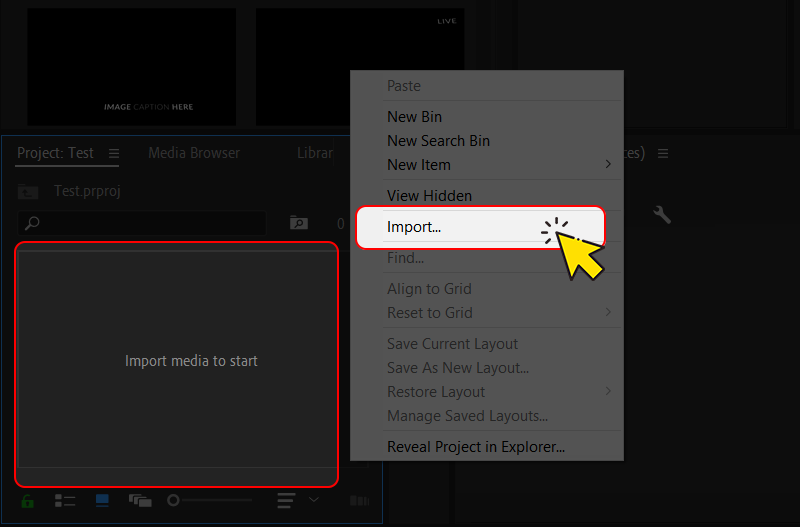The image size is (800, 527).
Task: Click the Import media to start area
Action: (177, 361)
